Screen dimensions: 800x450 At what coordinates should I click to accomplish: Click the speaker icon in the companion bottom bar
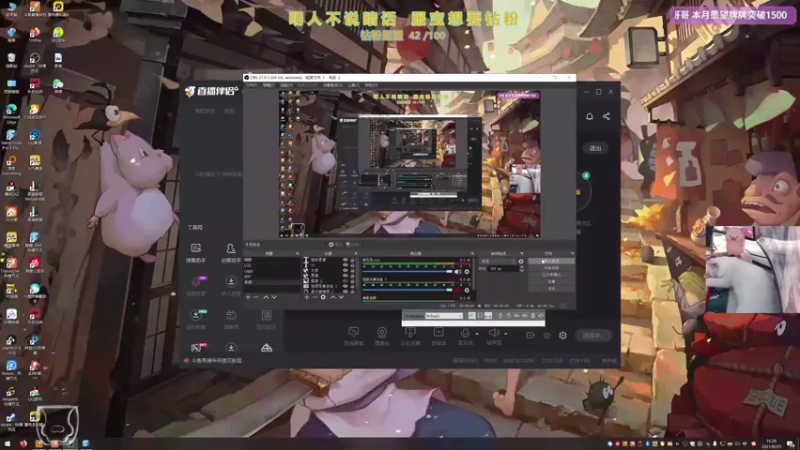tap(493, 333)
